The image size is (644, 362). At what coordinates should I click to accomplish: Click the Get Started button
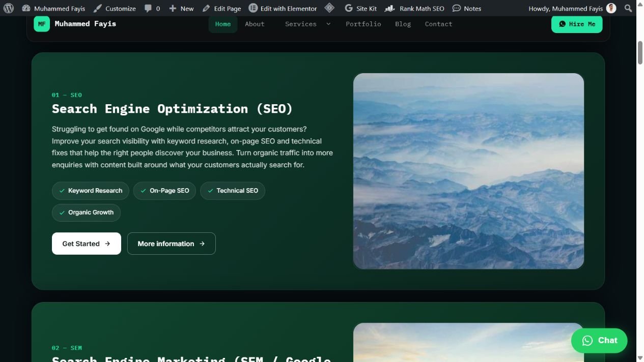point(87,244)
